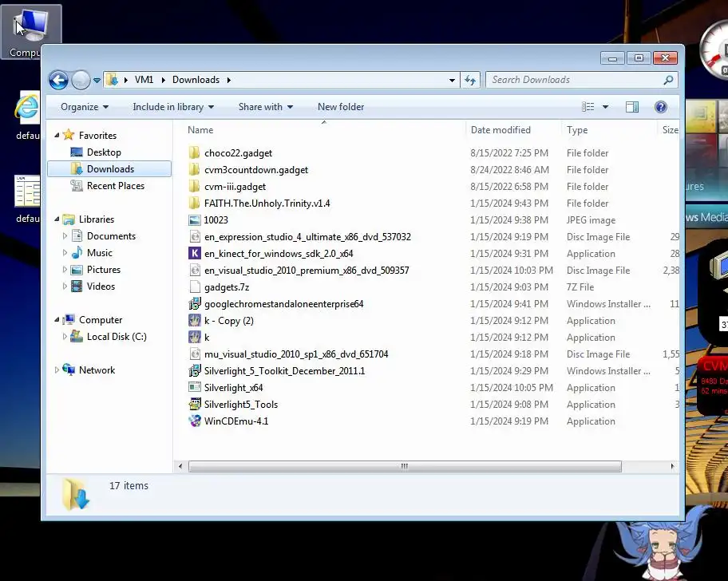Click the New folder button
This screenshot has height=581, width=728.
(x=341, y=107)
